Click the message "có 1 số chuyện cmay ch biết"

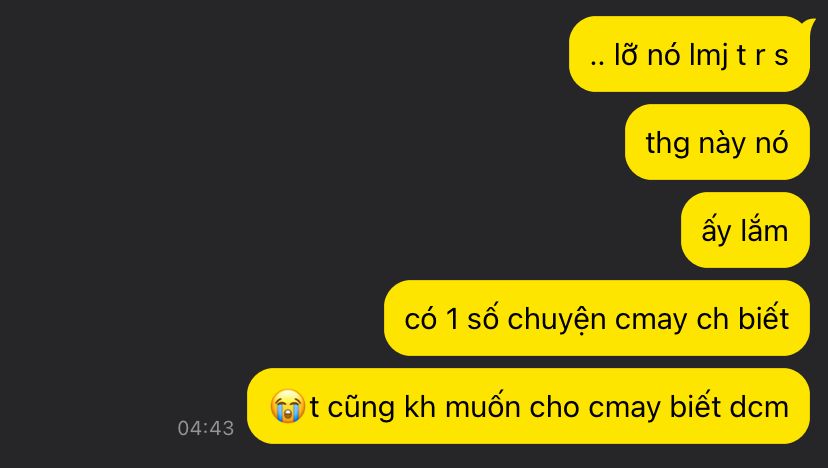597,318
